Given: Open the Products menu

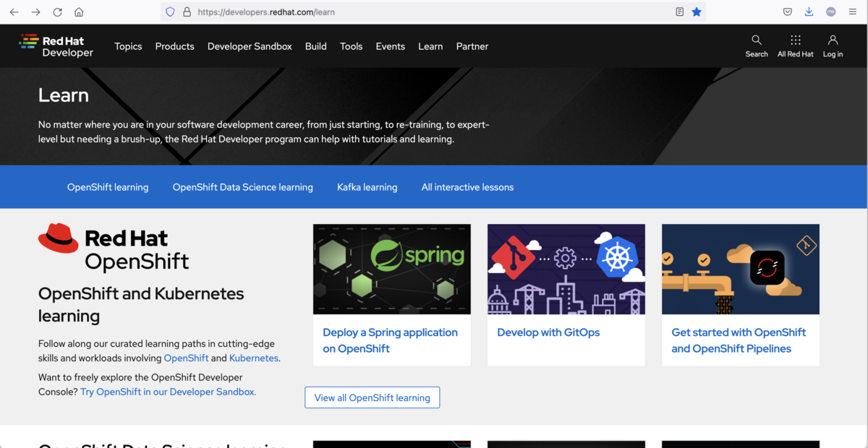Looking at the screenshot, I should [175, 46].
